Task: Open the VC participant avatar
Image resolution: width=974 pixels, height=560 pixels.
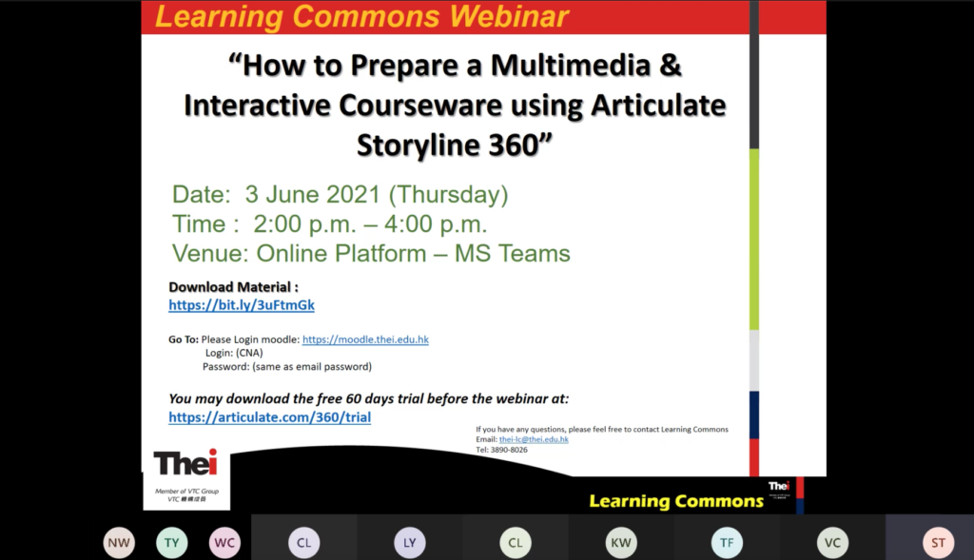Action: (832, 543)
